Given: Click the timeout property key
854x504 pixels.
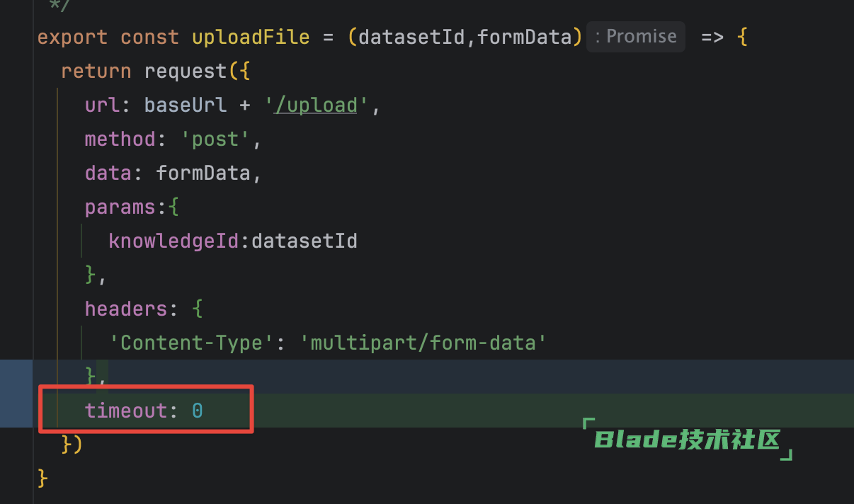Looking at the screenshot, I should pos(126,411).
